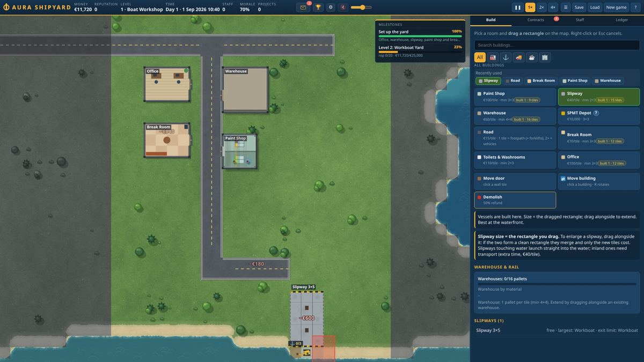Pick Road chip in Recently used

click(513, 80)
